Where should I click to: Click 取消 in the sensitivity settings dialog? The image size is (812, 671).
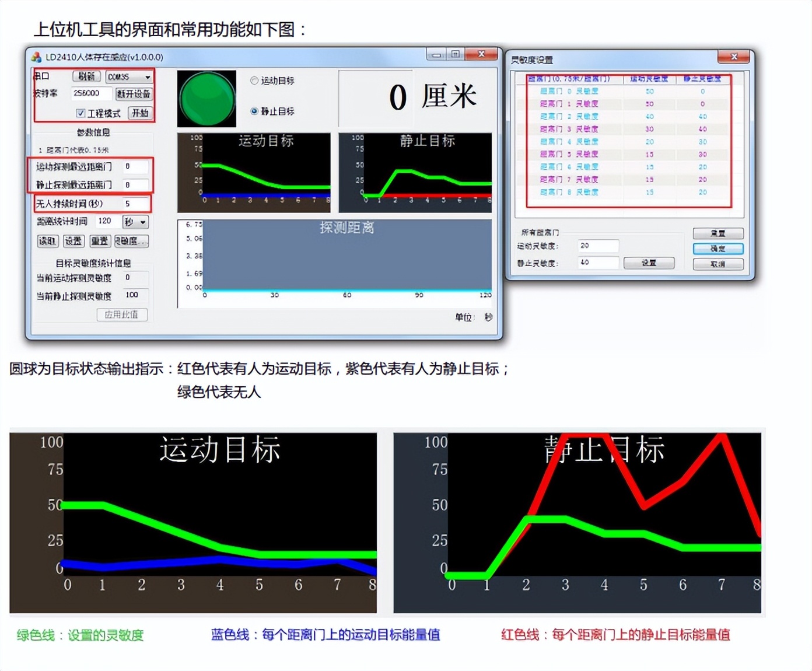pyautogui.click(x=719, y=265)
